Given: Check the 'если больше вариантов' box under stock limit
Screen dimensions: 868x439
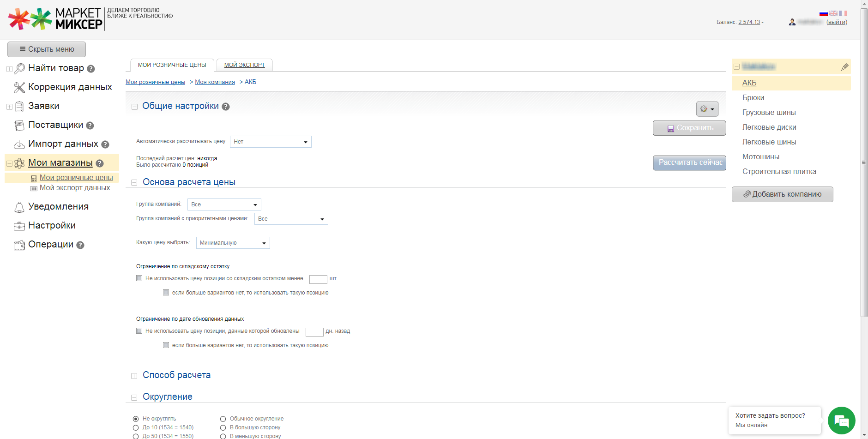Looking at the screenshot, I should click(166, 293).
